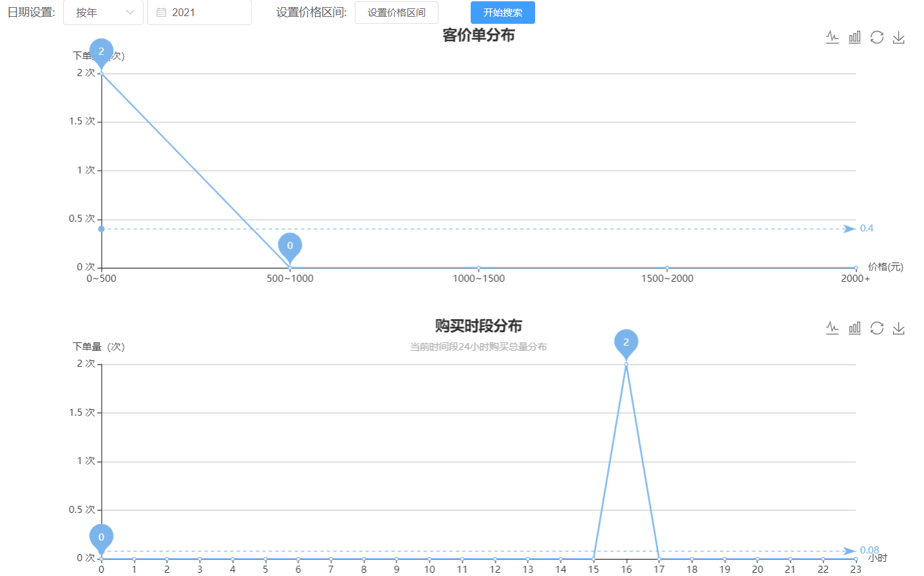The image size is (924, 576).
Task: Restore the 购买时段分布 chart
Action: pyautogui.click(x=876, y=328)
